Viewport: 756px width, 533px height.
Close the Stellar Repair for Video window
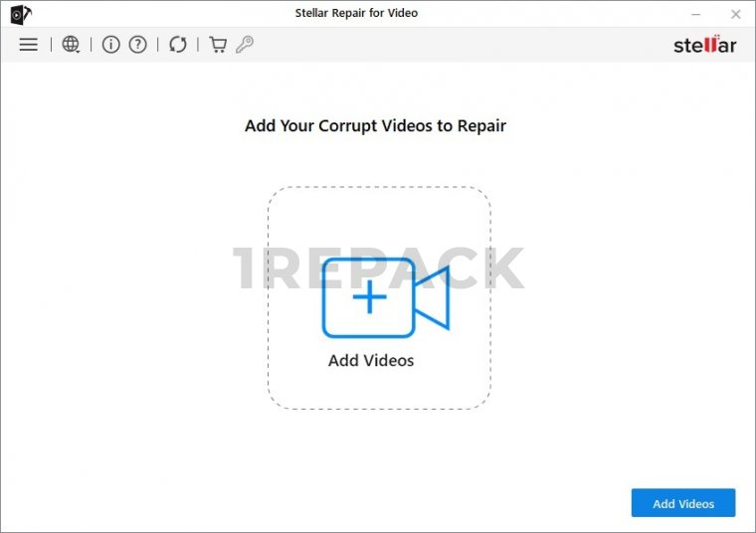[735, 14]
